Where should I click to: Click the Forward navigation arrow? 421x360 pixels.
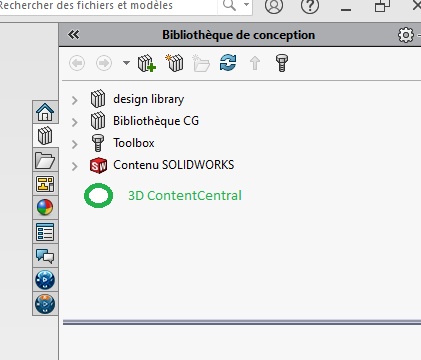click(104, 63)
